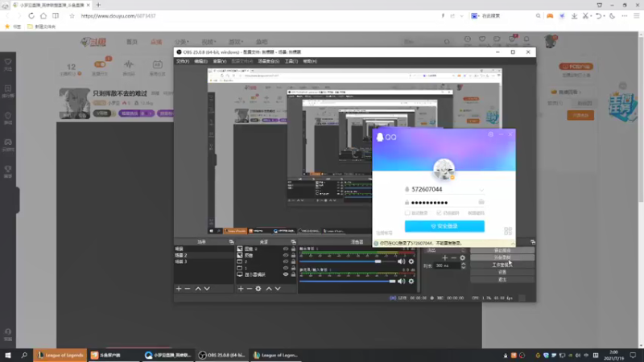Increase transition duration with stepper arrows
The image size is (644, 362).
[x=464, y=264]
